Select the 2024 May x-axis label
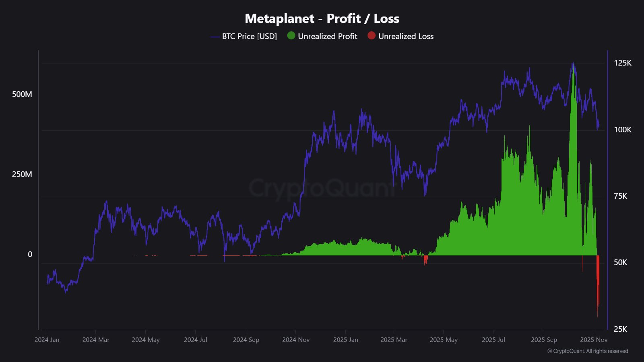The image size is (644, 362). [x=146, y=340]
